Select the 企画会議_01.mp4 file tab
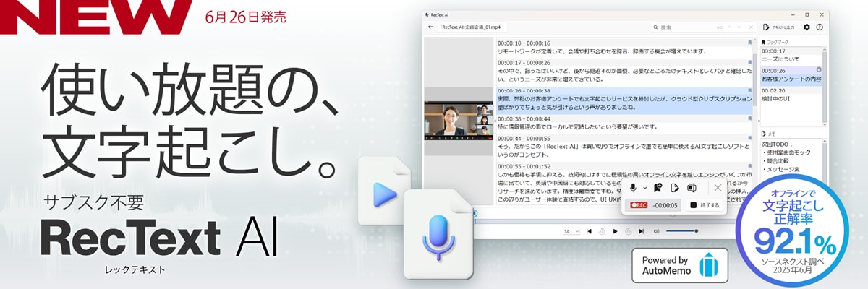The width and height of the screenshot is (868, 289). 471,27
